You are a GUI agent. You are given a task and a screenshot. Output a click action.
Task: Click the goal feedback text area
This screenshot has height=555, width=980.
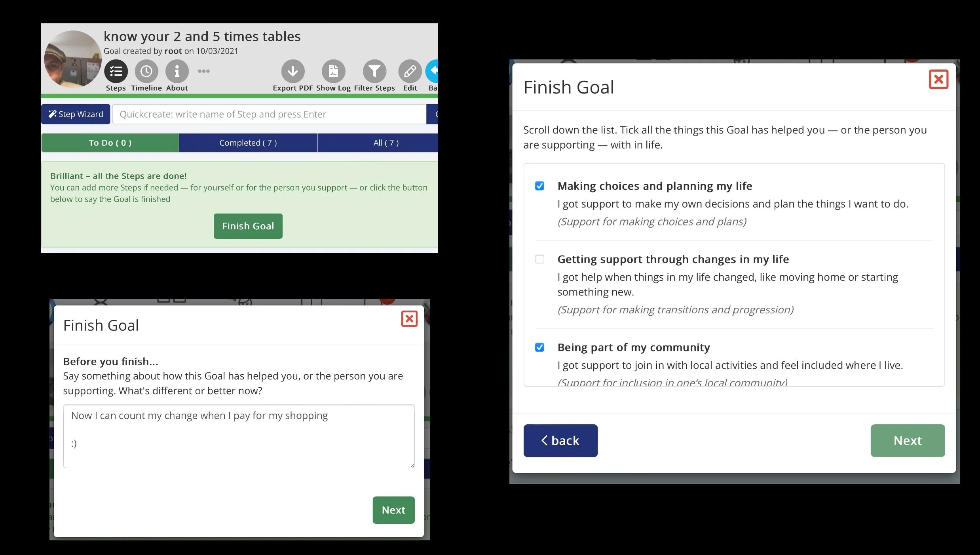[239, 436]
